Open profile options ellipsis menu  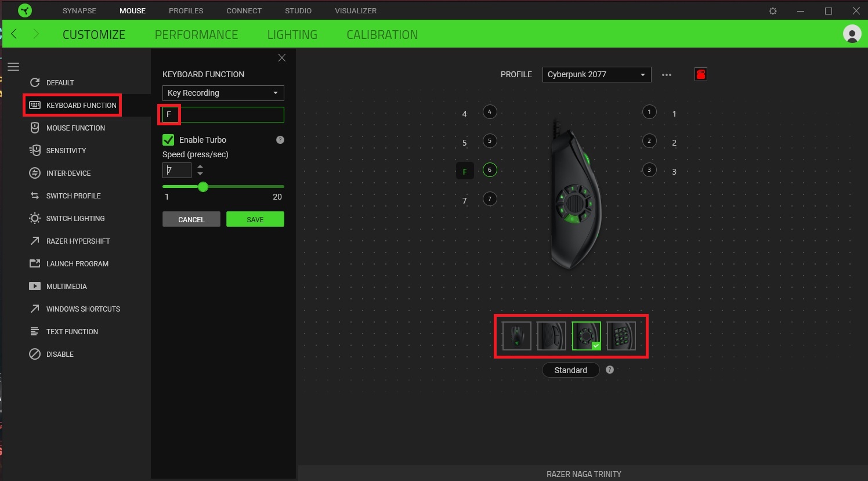[667, 75]
